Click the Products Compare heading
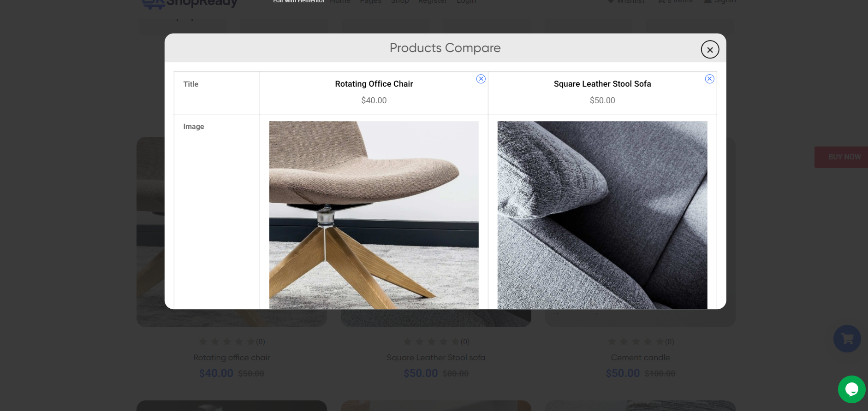Image resolution: width=868 pixels, height=411 pixels. click(445, 48)
